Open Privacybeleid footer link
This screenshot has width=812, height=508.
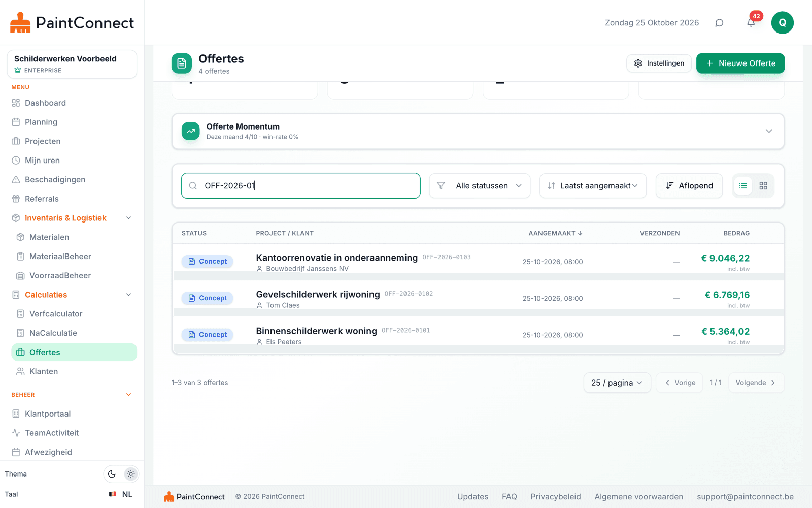coord(556,497)
